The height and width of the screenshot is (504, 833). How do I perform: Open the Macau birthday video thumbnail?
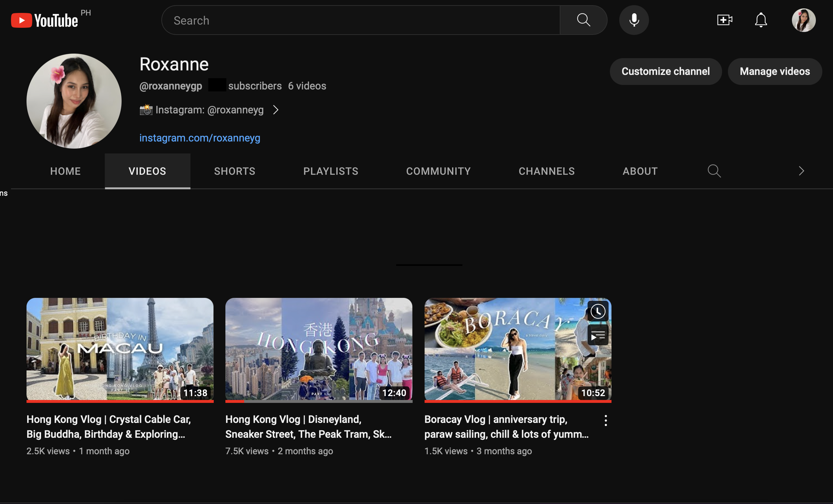tap(120, 349)
